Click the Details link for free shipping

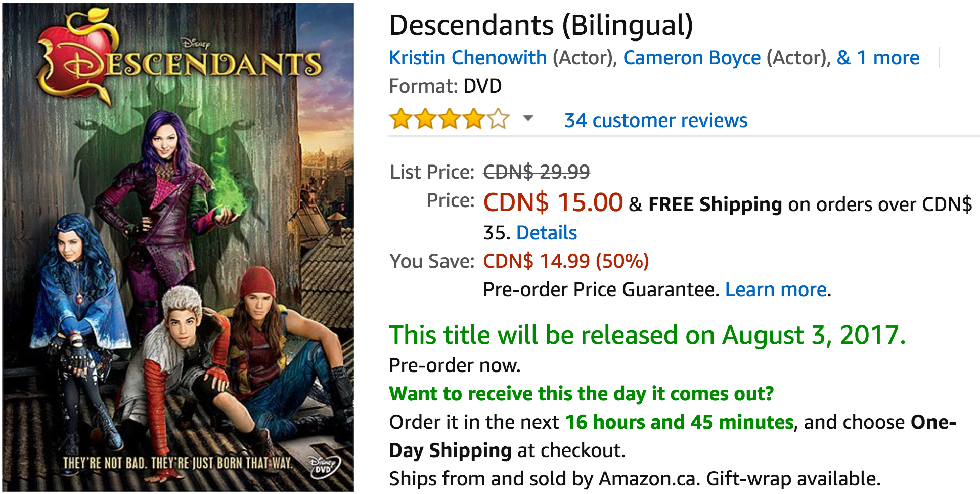(x=546, y=233)
